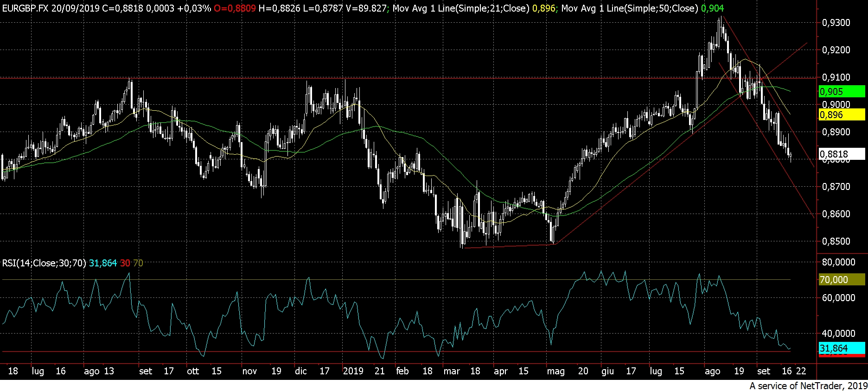Click the olive 70 level beside RSI title
Screen dimensions: 868x391
point(138,263)
